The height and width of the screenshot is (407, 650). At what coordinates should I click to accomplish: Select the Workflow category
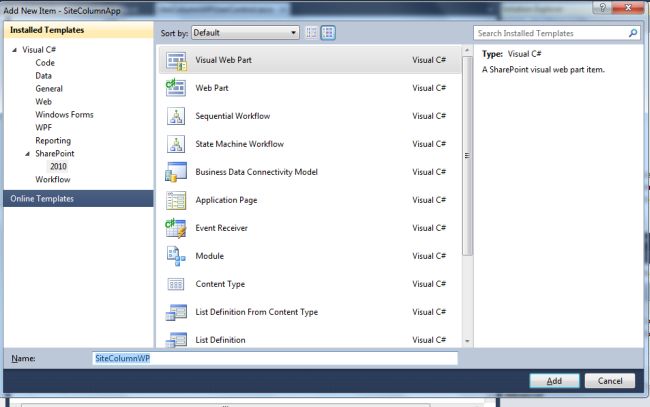[53, 179]
